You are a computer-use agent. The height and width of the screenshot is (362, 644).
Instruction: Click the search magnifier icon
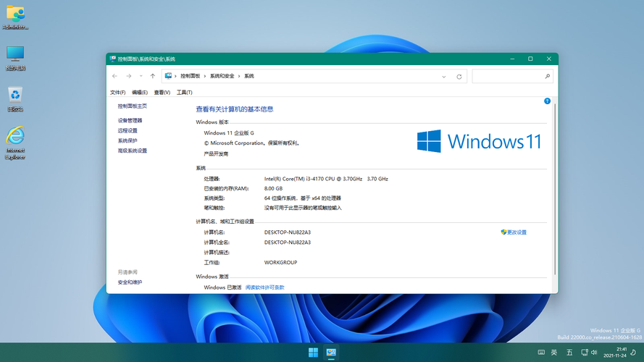pos(547,76)
